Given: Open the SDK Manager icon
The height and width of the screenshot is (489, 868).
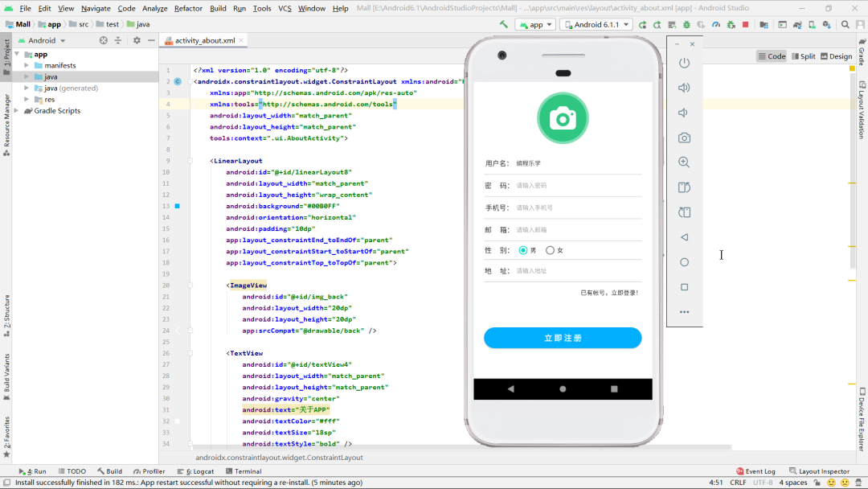Looking at the screenshot, I should [x=826, y=24].
